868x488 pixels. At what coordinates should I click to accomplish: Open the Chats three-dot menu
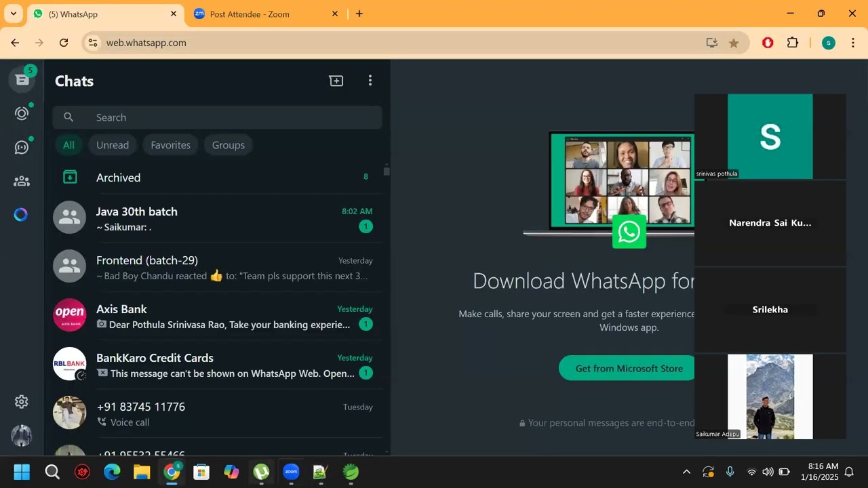(x=370, y=81)
